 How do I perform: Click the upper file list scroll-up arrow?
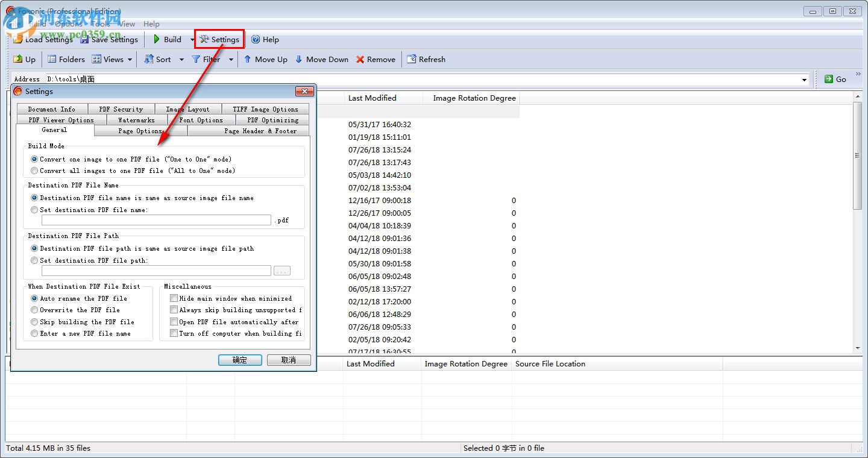tap(858, 98)
